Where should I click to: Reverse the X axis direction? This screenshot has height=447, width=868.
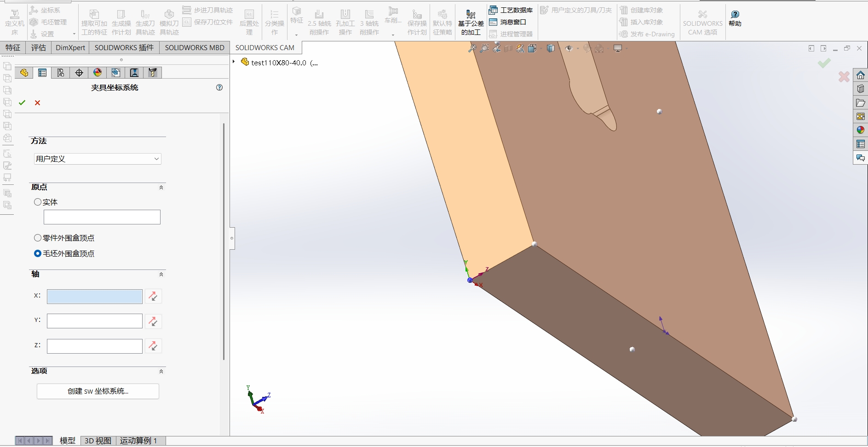[153, 296]
